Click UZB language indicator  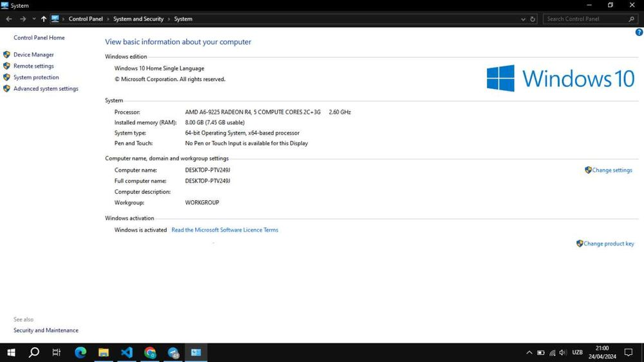(577, 352)
